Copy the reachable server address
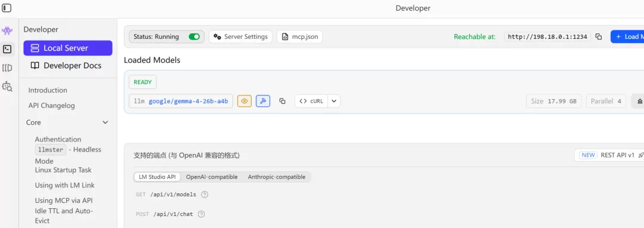 599,36
